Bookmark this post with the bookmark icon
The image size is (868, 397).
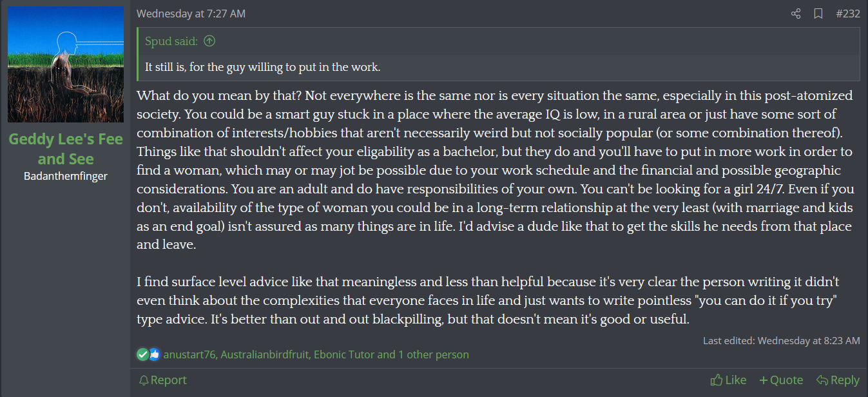click(x=818, y=14)
